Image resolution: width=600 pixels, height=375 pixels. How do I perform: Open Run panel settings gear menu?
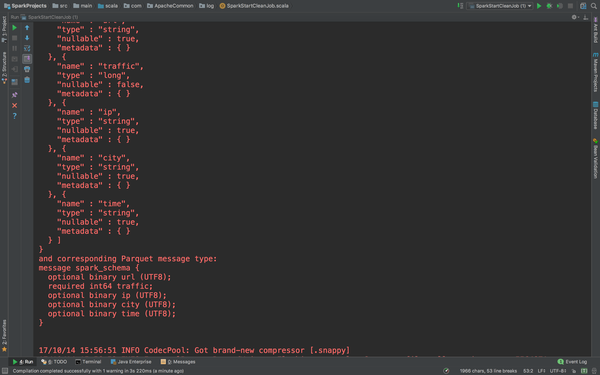point(575,17)
